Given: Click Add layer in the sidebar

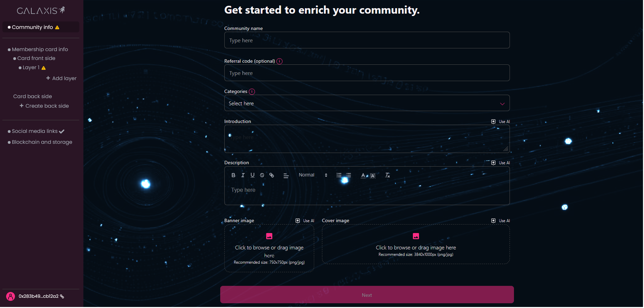Looking at the screenshot, I should click(61, 78).
